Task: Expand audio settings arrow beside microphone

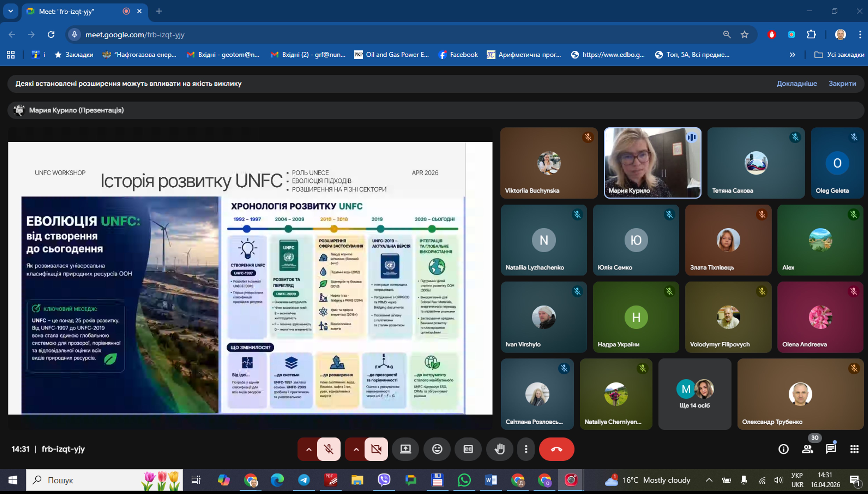Action: [x=308, y=449]
